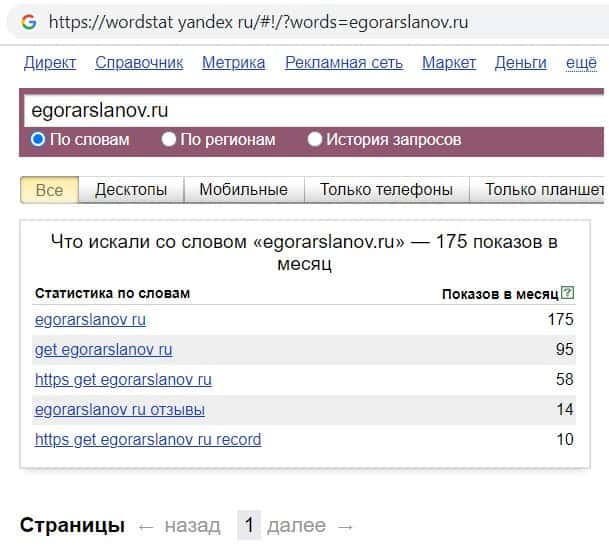This screenshot has height=556, width=609.
Task: Click the 58 impressions value
Action: [x=564, y=379]
